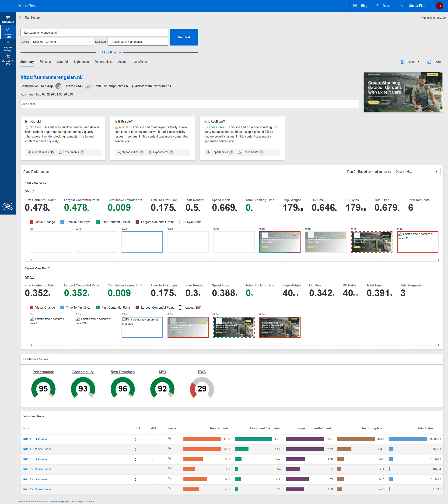Click the Test History back arrow

point(21,18)
